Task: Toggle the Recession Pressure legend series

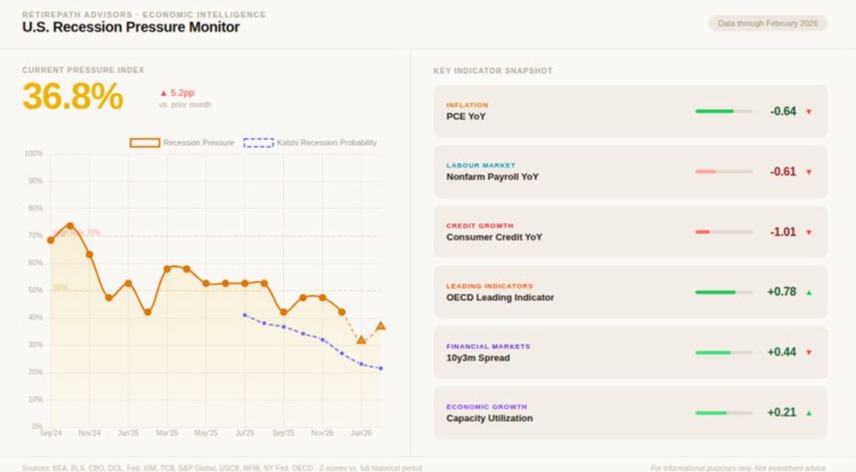Action: 181,143
